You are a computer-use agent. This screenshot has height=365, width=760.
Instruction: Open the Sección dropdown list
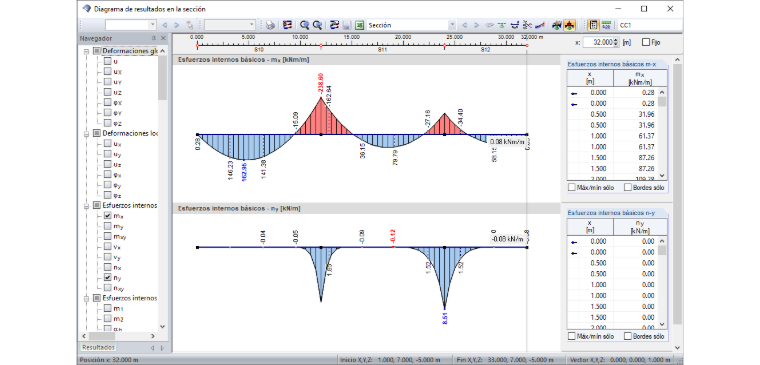[x=452, y=25]
